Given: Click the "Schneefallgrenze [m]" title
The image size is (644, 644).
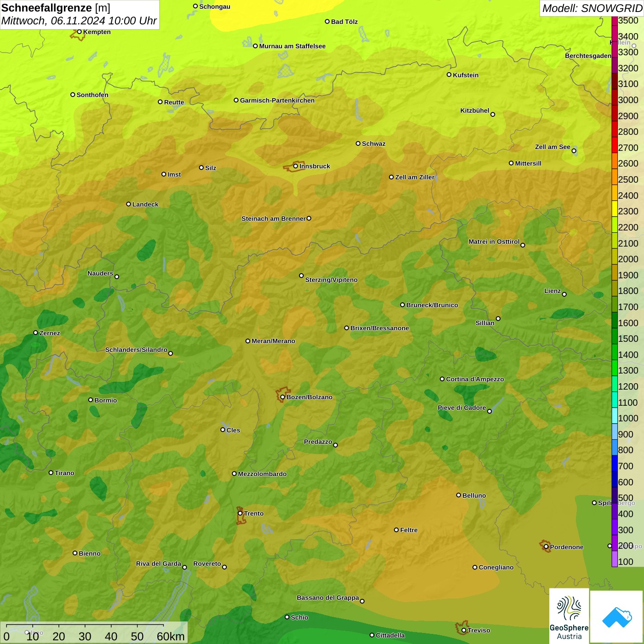Looking at the screenshot, I should (56, 8).
